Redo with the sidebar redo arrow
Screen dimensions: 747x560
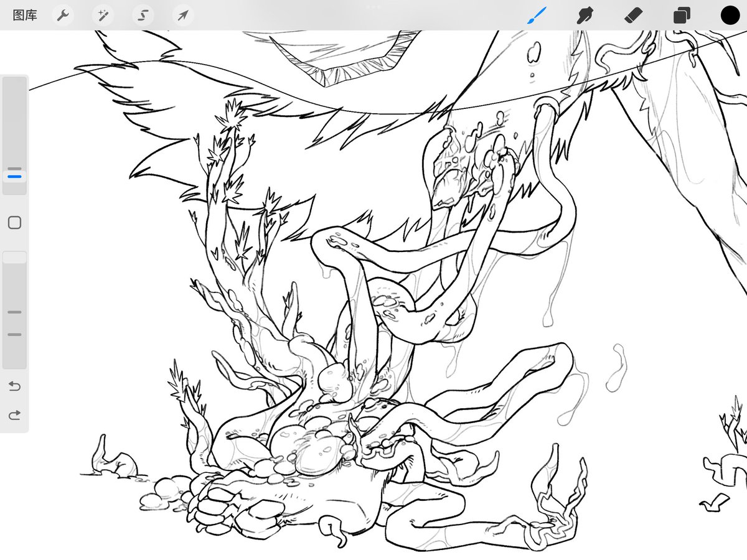click(14, 414)
